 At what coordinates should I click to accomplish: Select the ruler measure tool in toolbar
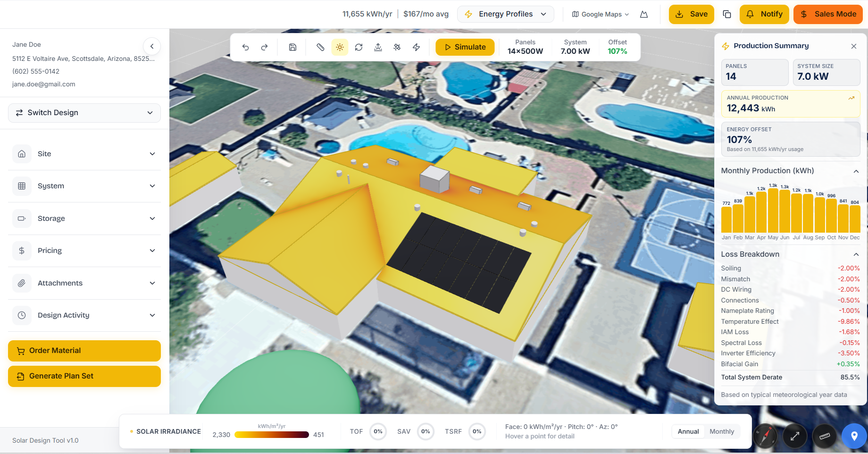(320, 47)
